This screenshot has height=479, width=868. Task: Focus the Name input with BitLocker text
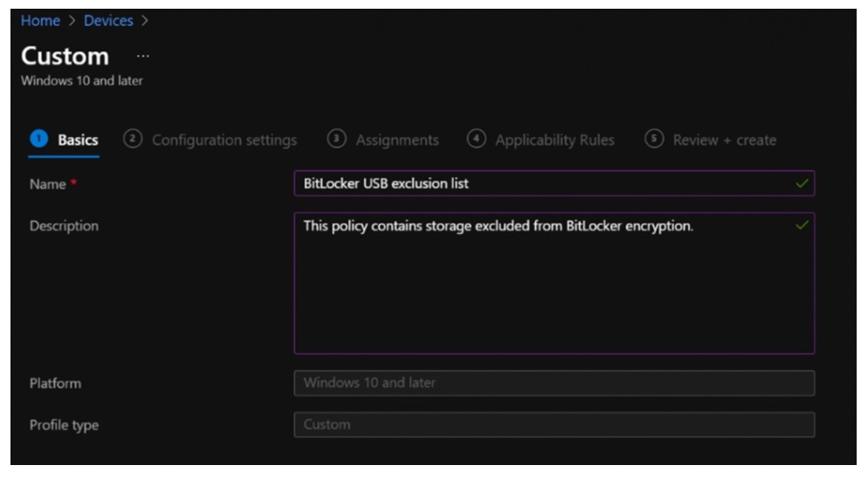tap(541, 184)
